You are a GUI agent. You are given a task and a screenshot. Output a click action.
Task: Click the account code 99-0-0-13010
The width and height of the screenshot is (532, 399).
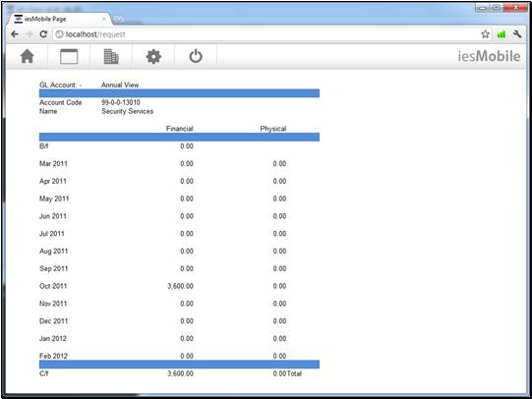click(x=121, y=102)
